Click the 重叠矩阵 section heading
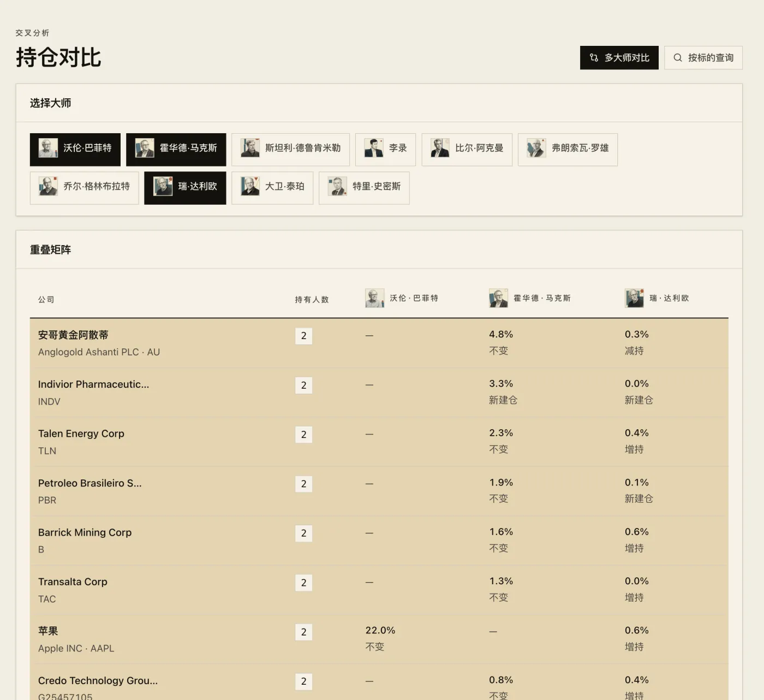The image size is (764, 700). pyautogui.click(x=50, y=250)
